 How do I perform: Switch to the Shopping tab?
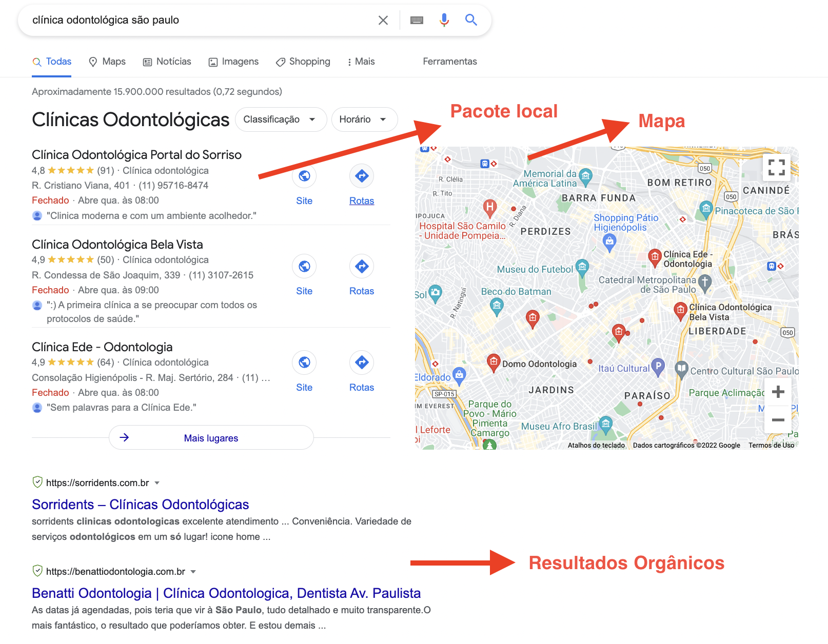tap(303, 62)
